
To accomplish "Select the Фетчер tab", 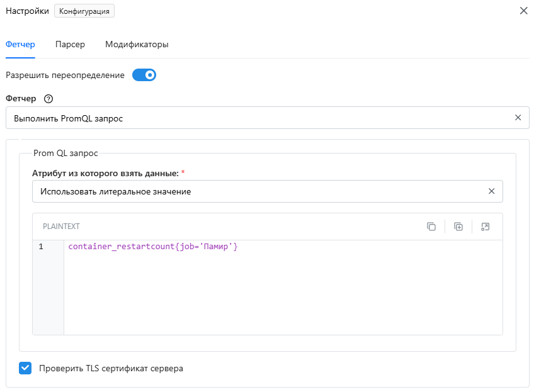I will (20, 45).
